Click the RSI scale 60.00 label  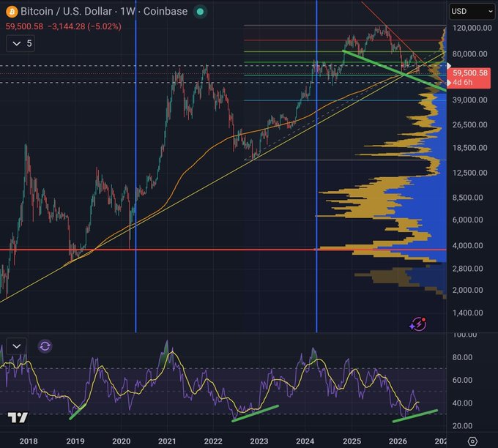462,380
